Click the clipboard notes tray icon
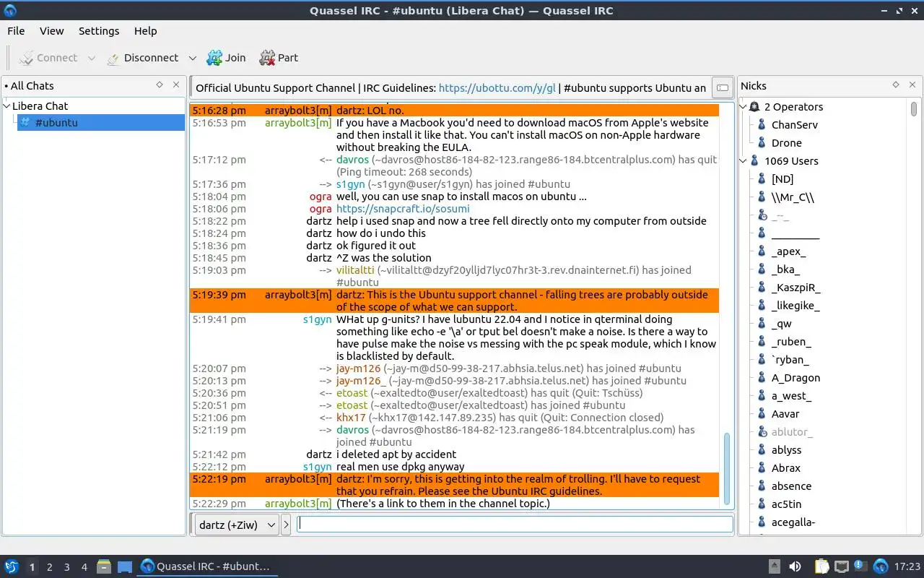This screenshot has height=578, width=924. pyautogui.click(x=822, y=566)
